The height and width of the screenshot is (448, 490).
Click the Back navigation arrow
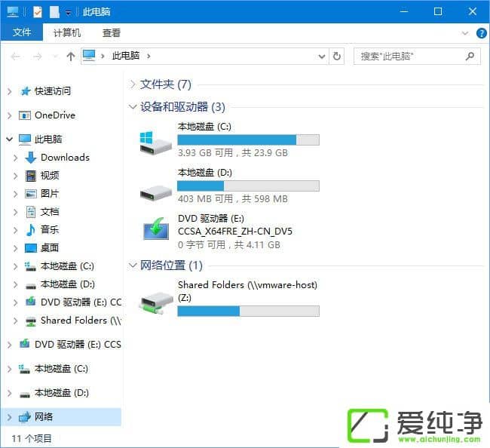point(15,57)
